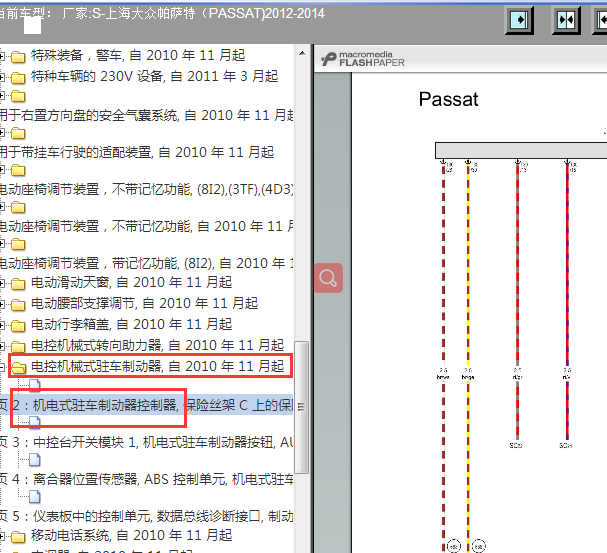
Task: Select the folder icon for 特种车辆的 230V 设备
Action: tap(18, 78)
